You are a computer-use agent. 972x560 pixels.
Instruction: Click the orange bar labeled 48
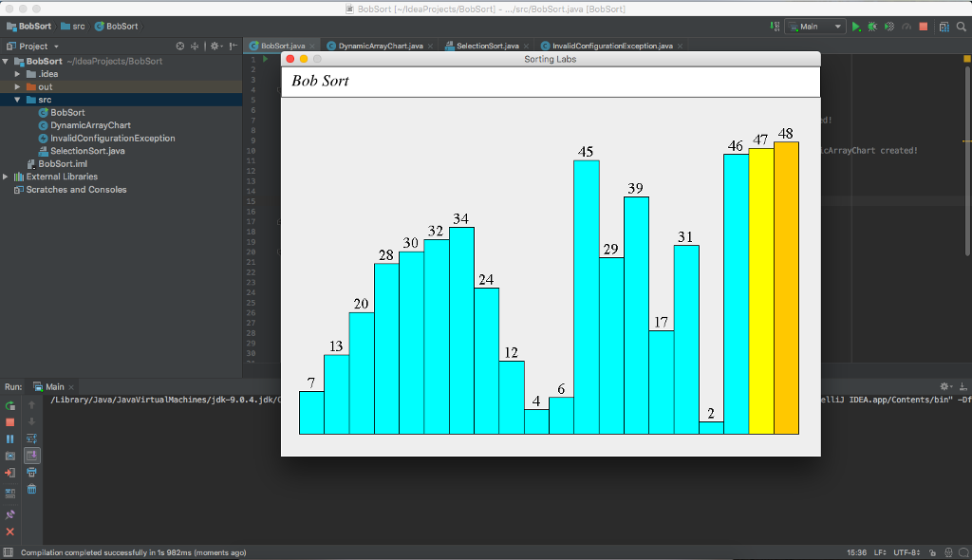tap(786, 285)
